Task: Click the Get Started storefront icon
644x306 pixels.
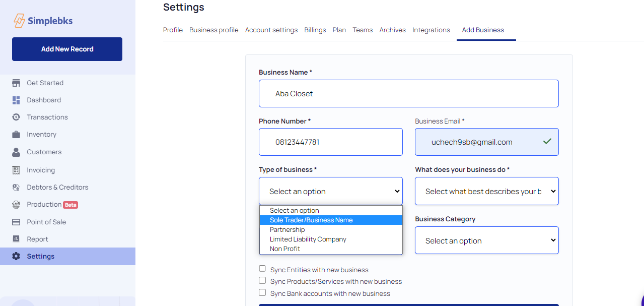Action: coord(16,83)
